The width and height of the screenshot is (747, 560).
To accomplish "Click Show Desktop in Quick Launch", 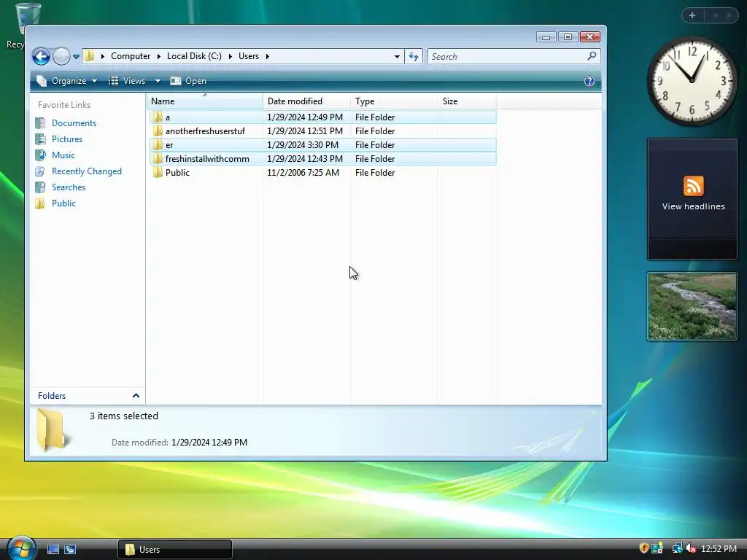I will (x=53, y=550).
